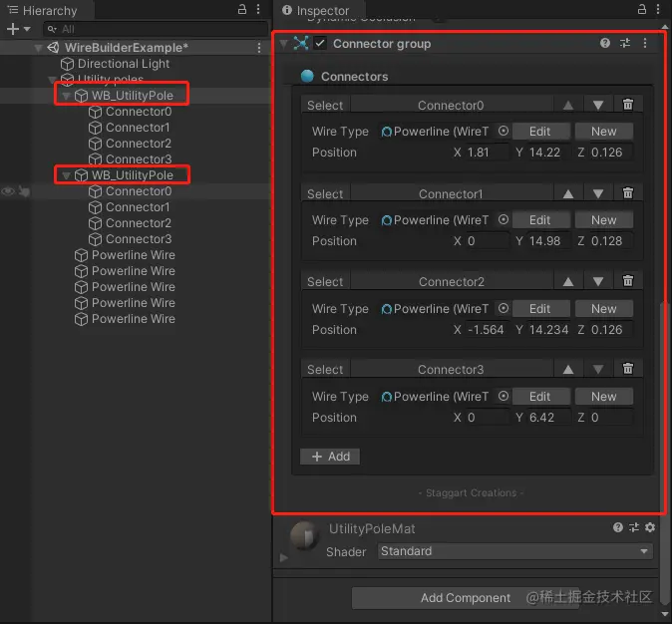Image resolution: width=672 pixels, height=624 pixels.
Task: Move Connector2 up with up arrow
Action: click(568, 281)
